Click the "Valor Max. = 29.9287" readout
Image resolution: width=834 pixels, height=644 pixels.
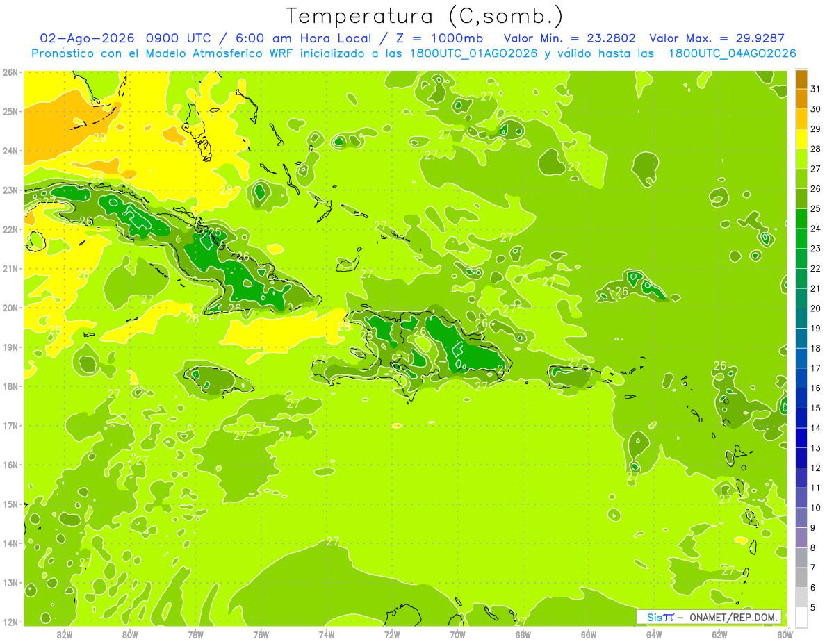point(717,38)
